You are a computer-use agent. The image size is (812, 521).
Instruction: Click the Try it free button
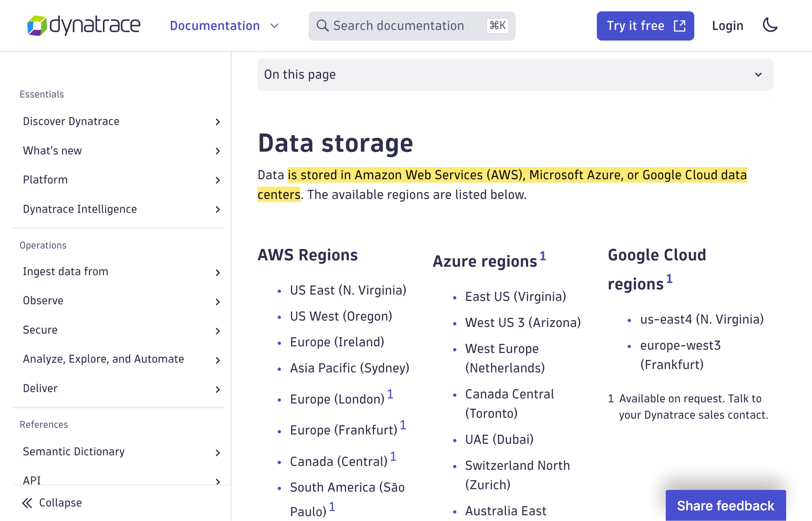coord(645,26)
